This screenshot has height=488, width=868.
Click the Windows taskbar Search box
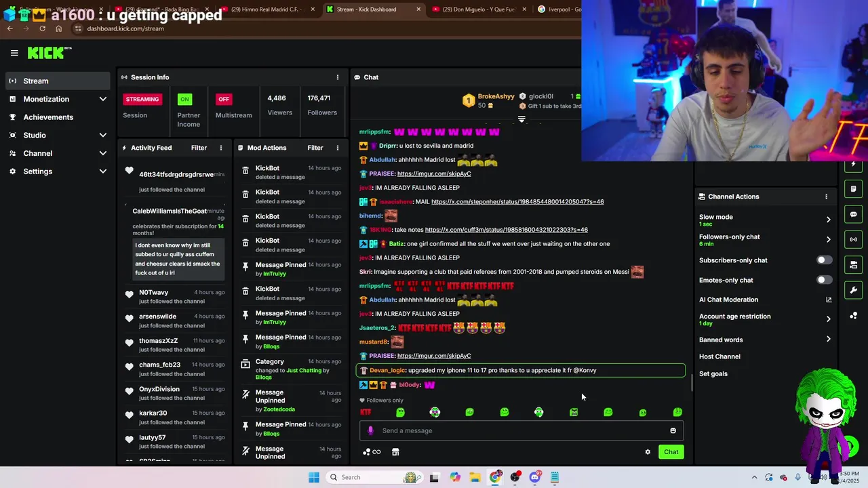tap(374, 477)
